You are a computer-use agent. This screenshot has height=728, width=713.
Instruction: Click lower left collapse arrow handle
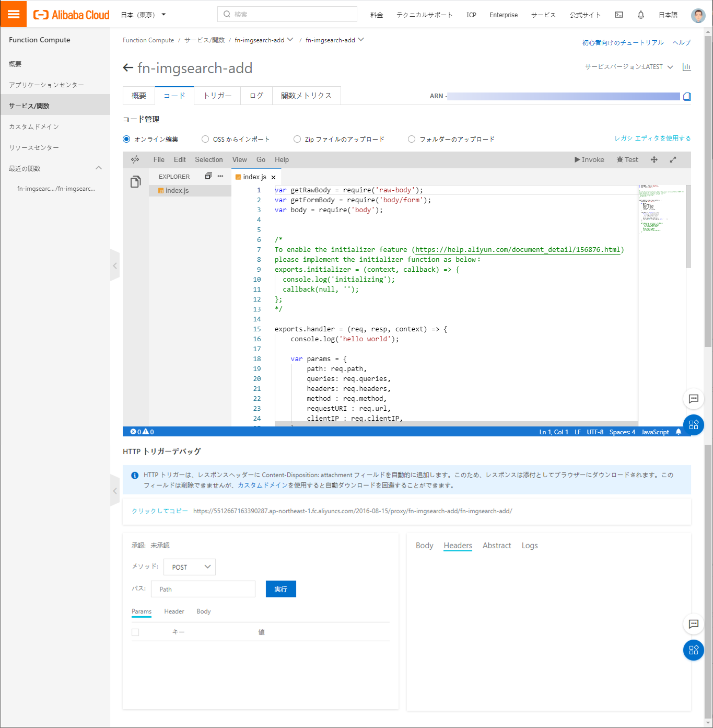(115, 491)
